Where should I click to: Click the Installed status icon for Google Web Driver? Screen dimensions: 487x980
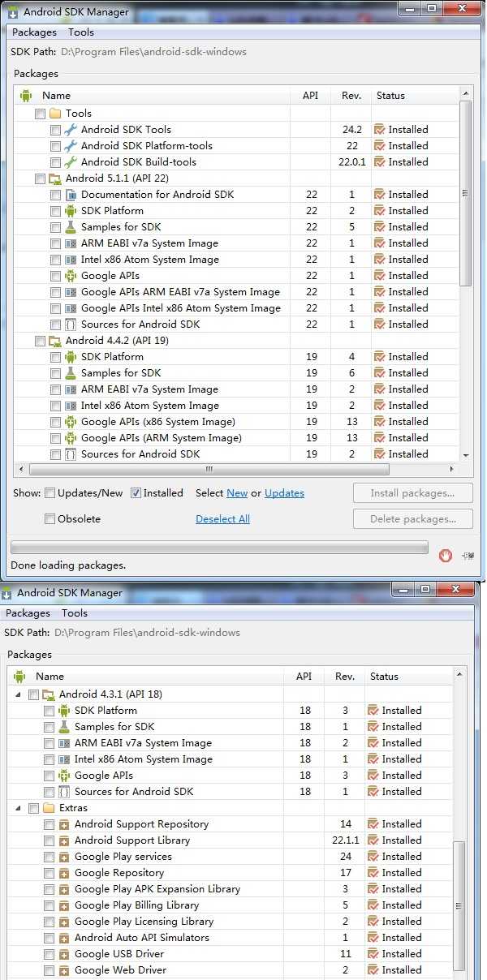[x=373, y=970]
